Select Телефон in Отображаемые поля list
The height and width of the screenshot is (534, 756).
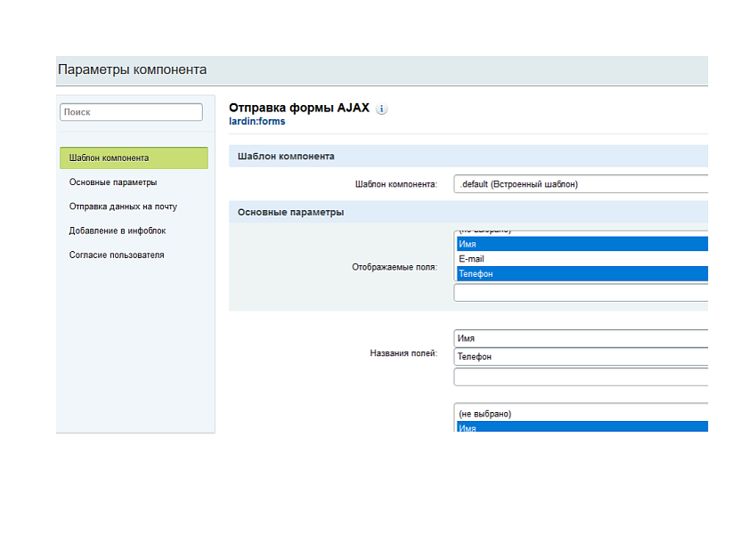pos(580,274)
